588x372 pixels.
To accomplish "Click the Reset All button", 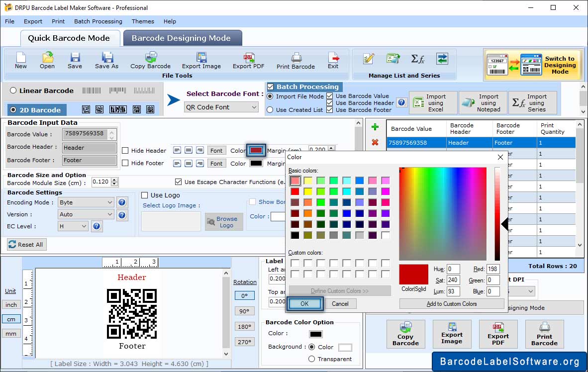I will pyautogui.click(x=26, y=245).
